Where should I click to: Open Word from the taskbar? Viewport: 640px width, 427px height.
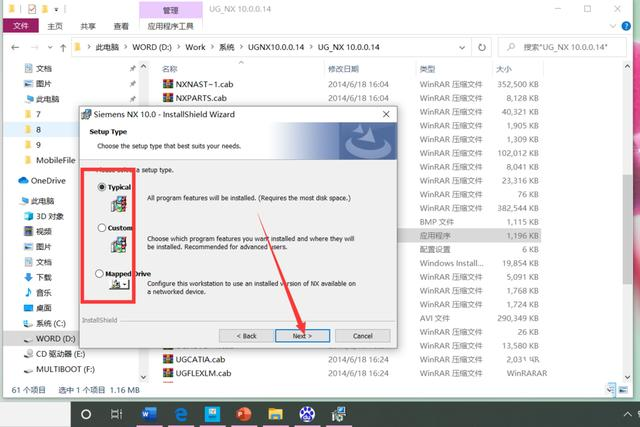coord(149,414)
